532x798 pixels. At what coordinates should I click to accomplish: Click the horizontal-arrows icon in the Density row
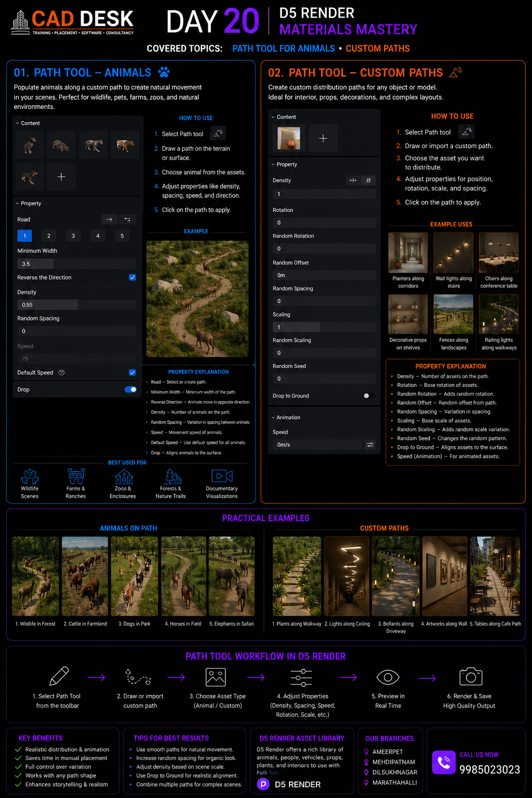point(353,180)
